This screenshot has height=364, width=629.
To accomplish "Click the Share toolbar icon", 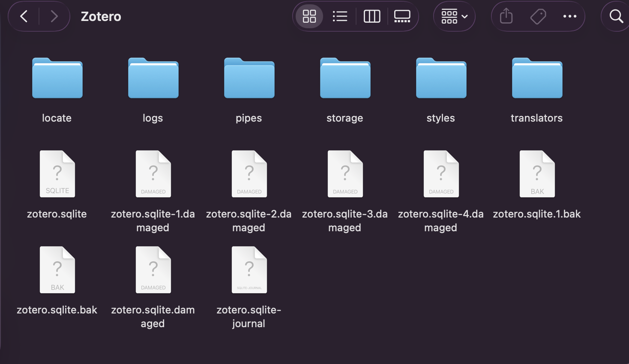I will tap(506, 17).
